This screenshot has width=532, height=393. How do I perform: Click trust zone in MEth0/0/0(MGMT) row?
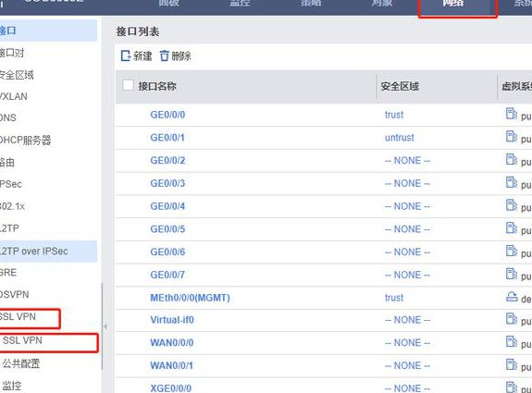394,298
